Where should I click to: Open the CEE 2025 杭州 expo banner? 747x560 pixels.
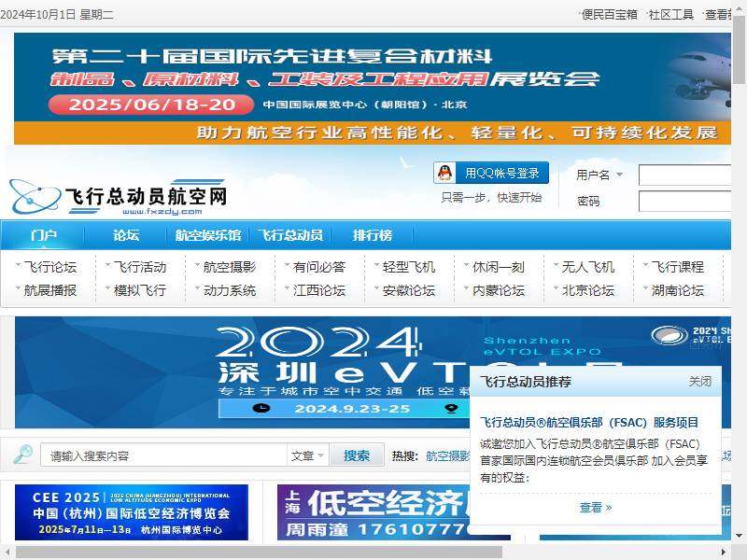tap(132, 512)
